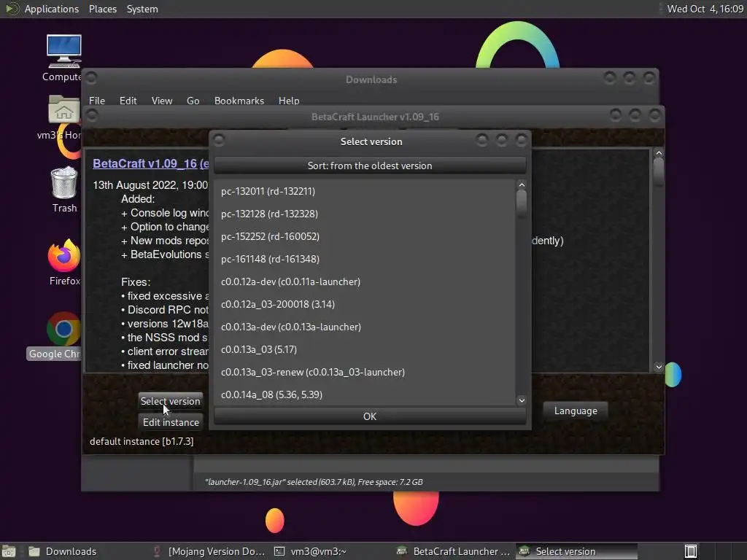Click Select version button in launcher
This screenshot has width=747, height=560.
(171, 401)
